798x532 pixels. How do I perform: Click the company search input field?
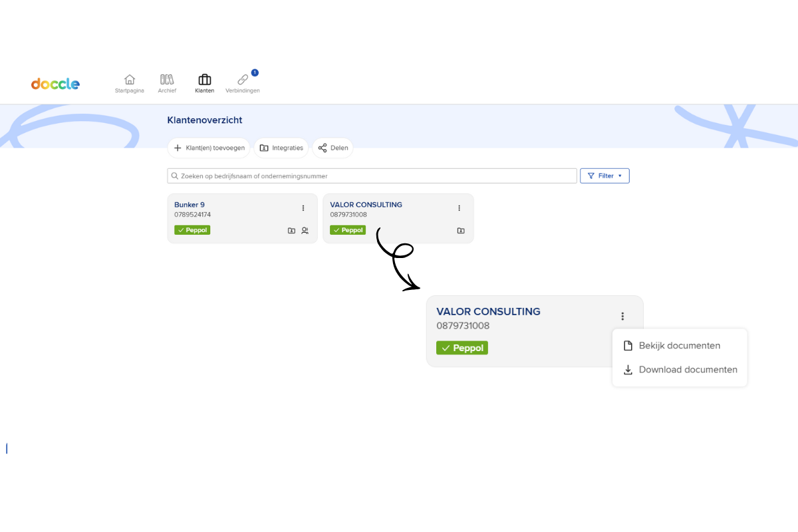372,176
